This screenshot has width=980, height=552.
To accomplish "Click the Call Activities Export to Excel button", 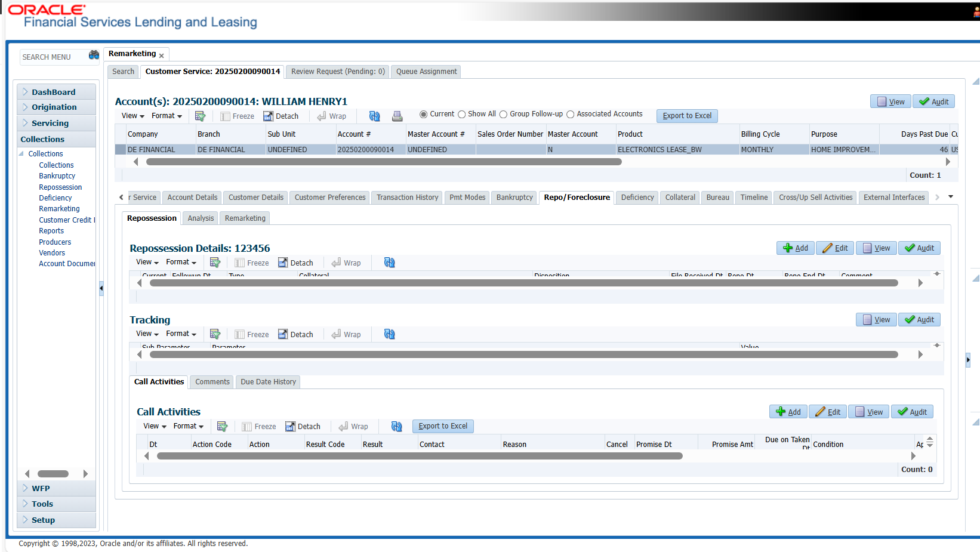I will click(x=443, y=426).
